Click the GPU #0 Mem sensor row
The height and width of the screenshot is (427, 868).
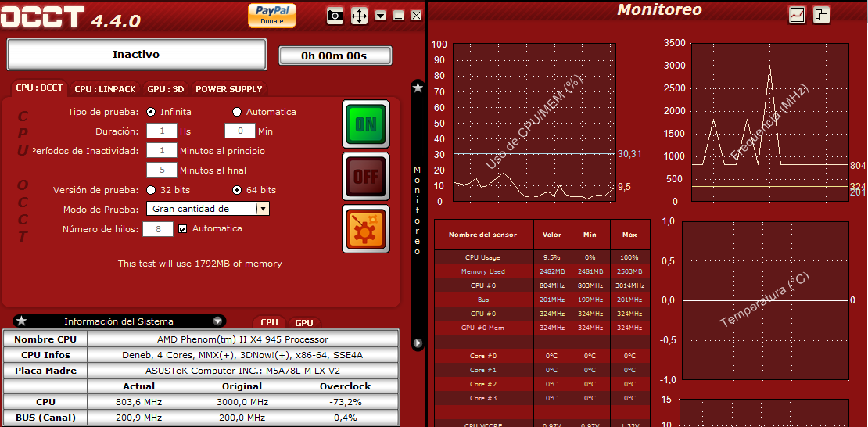click(543, 328)
